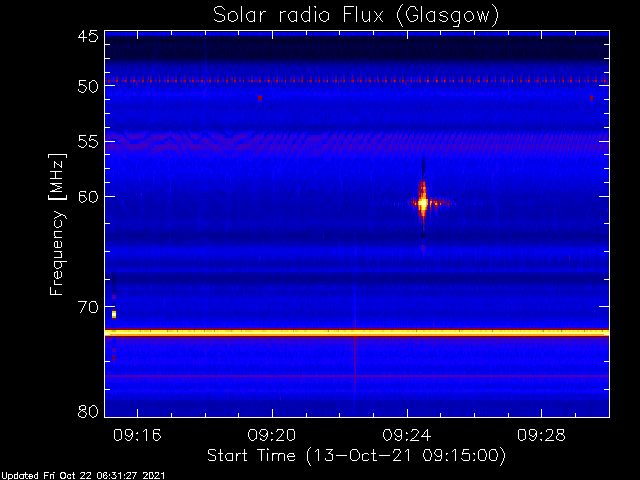Click the bright yellow horizontal band near 72 MHz
Image resolution: width=640 pixels, height=480 pixels.
click(357, 333)
